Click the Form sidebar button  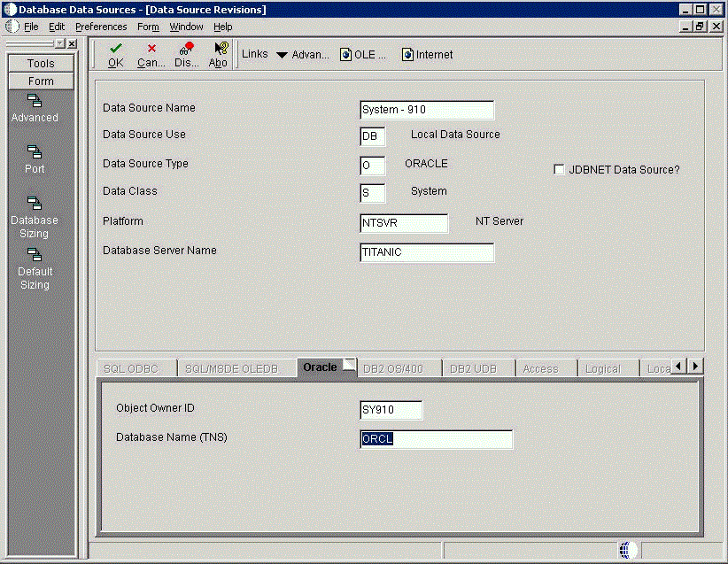tap(41, 81)
